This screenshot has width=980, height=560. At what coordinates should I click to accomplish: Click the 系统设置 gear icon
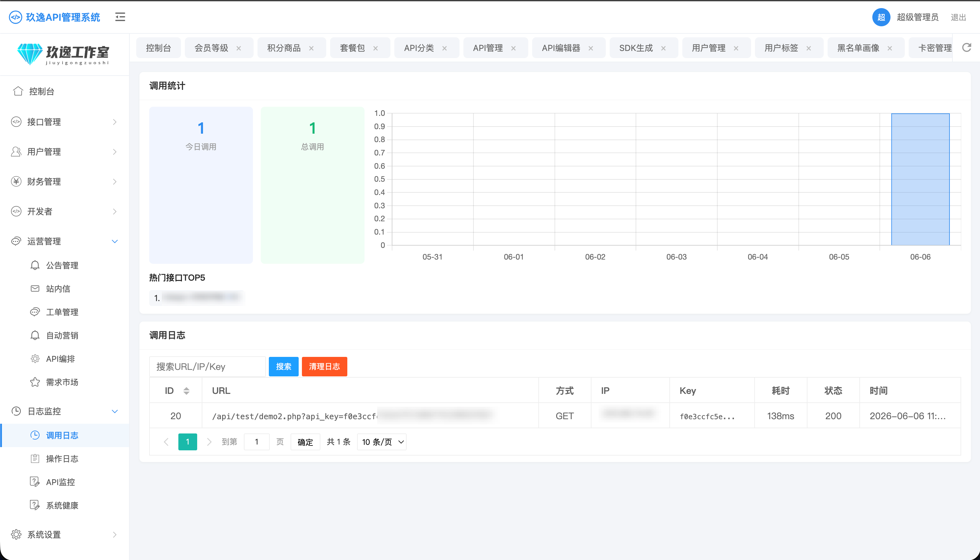pos(16,535)
